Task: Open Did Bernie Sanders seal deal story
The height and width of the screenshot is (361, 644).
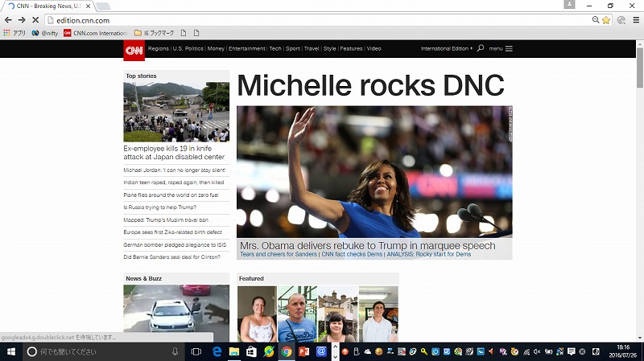Action: 171,256
